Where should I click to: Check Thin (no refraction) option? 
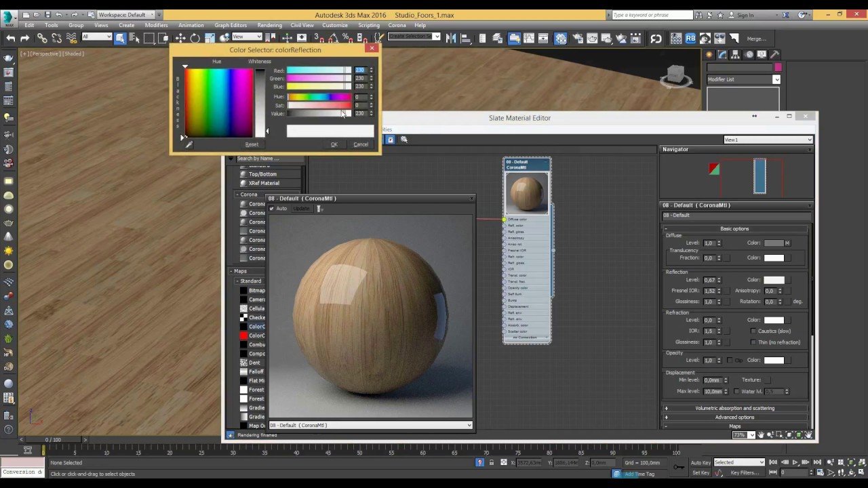[753, 342]
